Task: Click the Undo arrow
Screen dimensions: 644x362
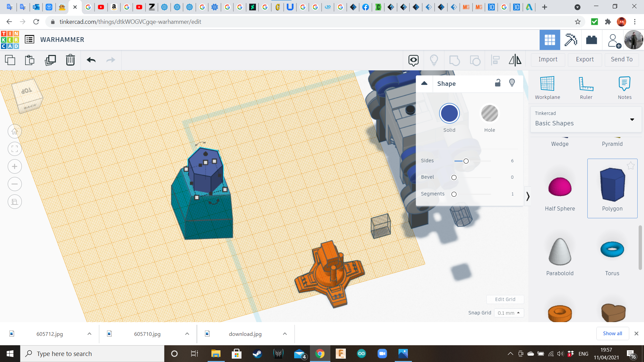Action: pos(91,60)
